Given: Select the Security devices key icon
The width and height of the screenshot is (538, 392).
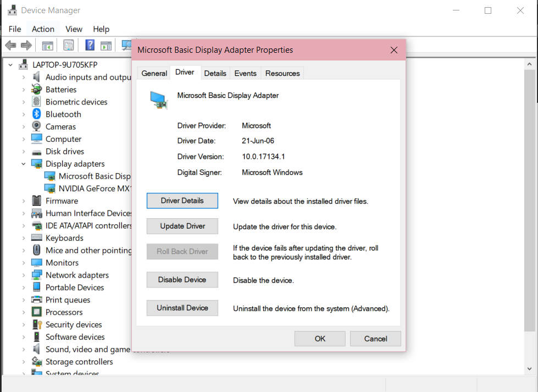Looking at the screenshot, I should [37, 324].
